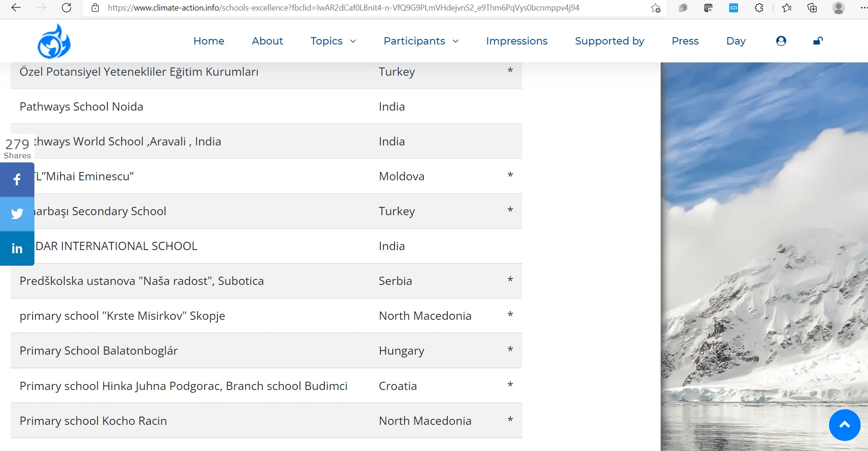Click the blue flame globe site logo
This screenshot has width=868, height=451.
pos(54,41)
